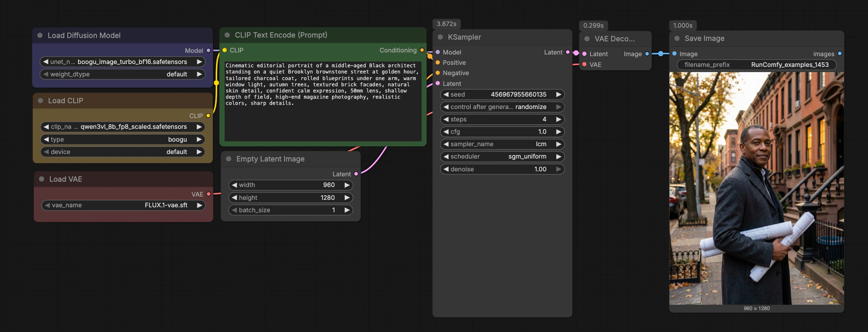This screenshot has width=868, height=332.
Task: Decrease the seed value with left arrow
Action: pyautogui.click(x=446, y=95)
